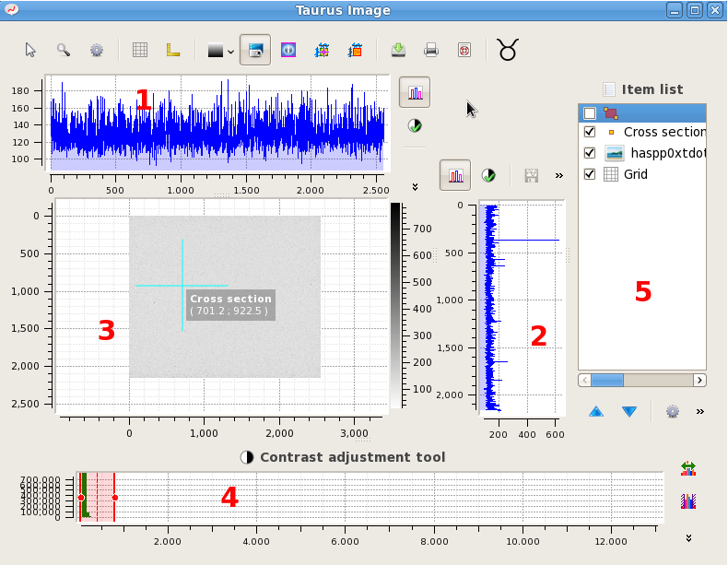This screenshot has width=728, height=565.
Task: Click the red lifebuoy help icon
Action: click(464, 50)
